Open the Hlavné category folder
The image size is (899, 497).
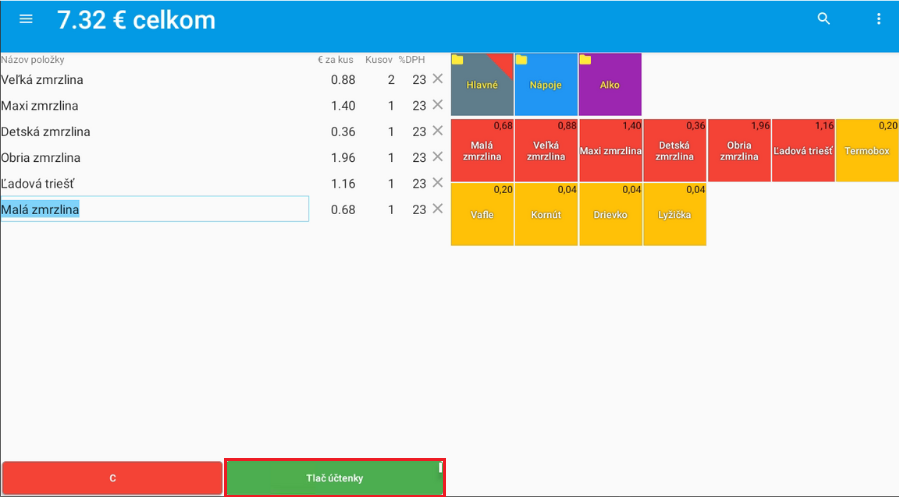click(482, 85)
